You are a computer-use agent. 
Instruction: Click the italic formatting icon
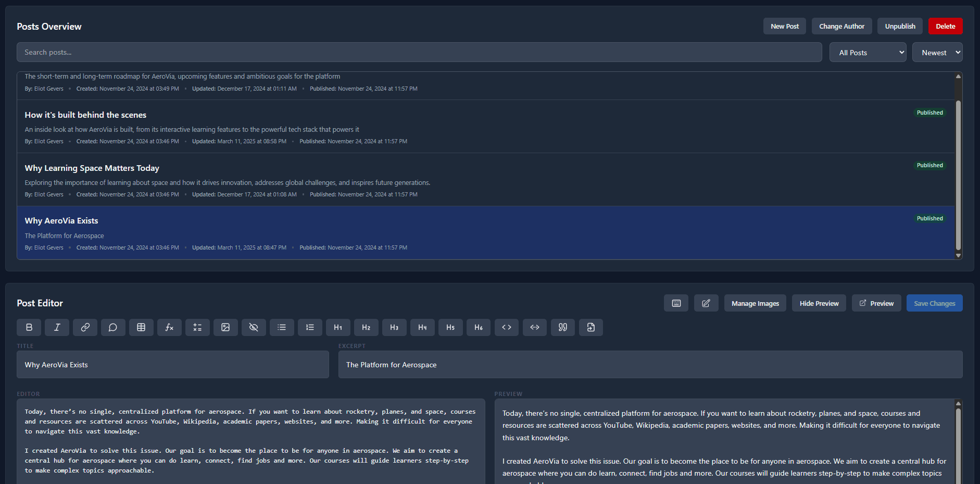tap(57, 327)
